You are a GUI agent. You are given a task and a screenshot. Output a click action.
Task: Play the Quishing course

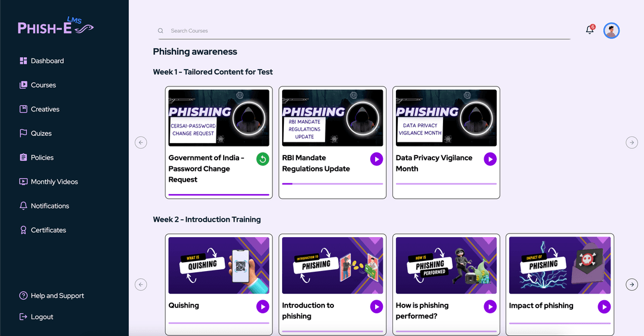[x=263, y=306]
